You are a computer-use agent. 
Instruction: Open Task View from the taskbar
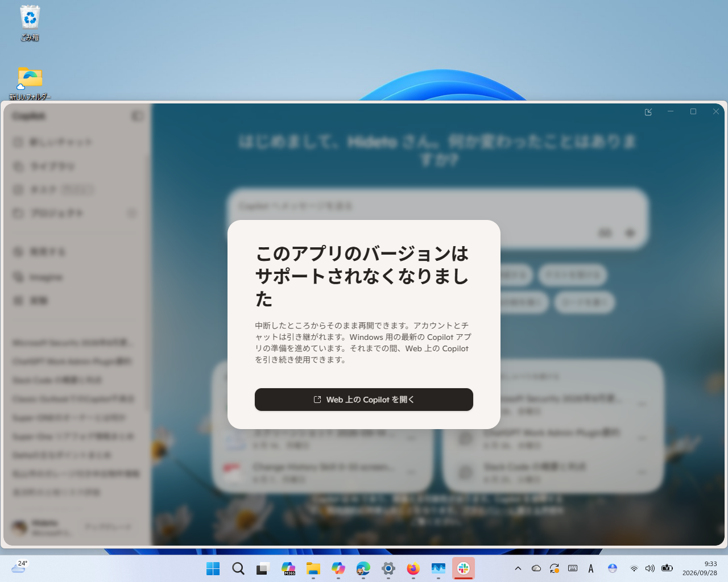(263, 568)
